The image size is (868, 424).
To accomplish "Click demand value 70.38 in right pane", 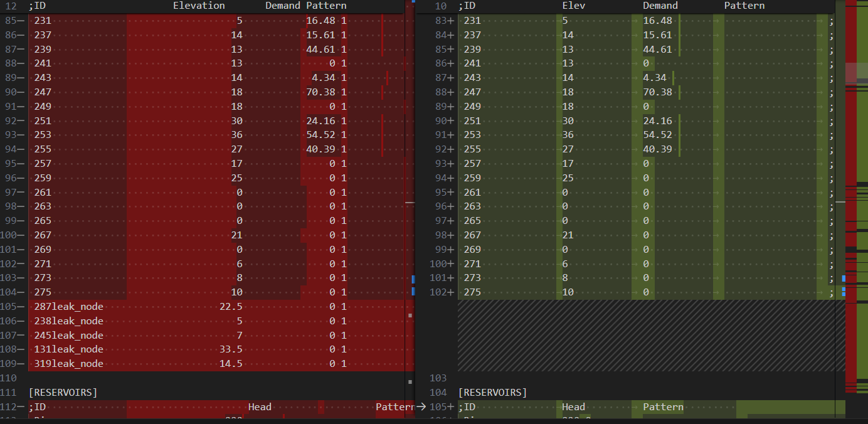I will pos(657,92).
